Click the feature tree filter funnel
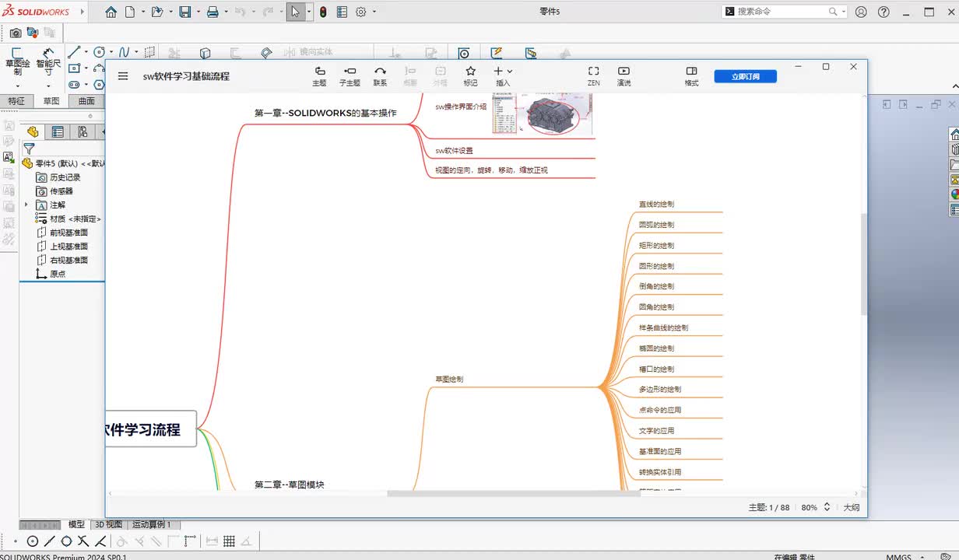959x560 pixels. [29, 149]
